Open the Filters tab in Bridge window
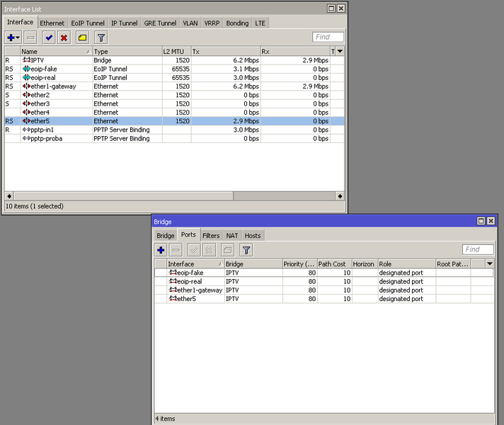 pyautogui.click(x=211, y=235)
